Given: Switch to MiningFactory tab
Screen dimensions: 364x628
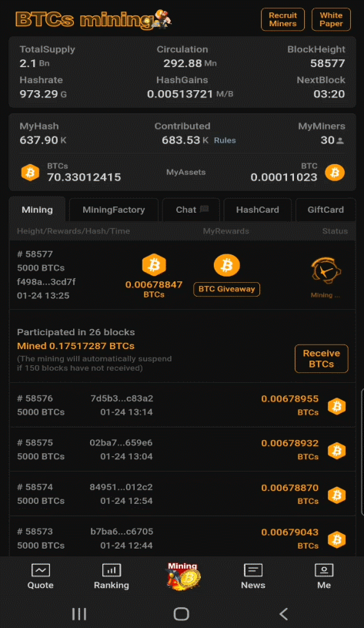Looking at the screenshot, I should tap(114, 210).
